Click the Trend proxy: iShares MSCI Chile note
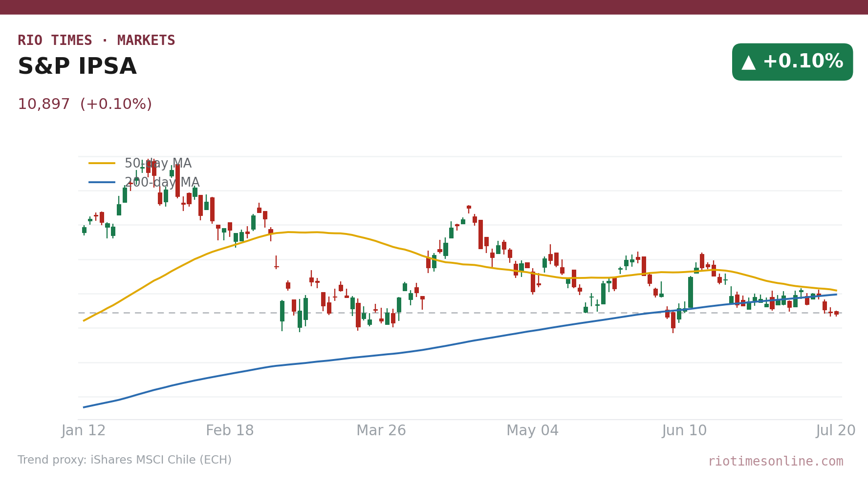Screen dimensions: 868x488 click(x=125, y=460)
